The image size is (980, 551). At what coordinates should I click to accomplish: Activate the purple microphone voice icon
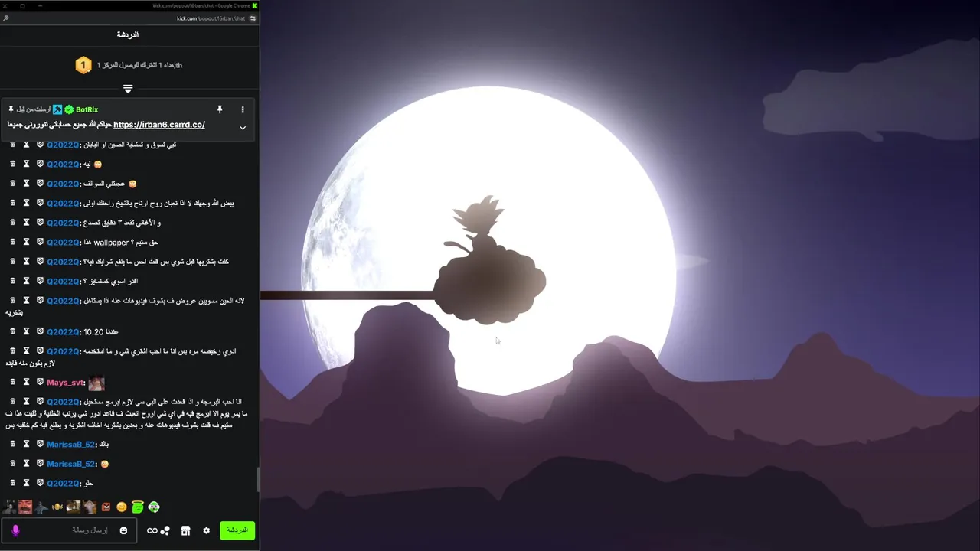15,530
